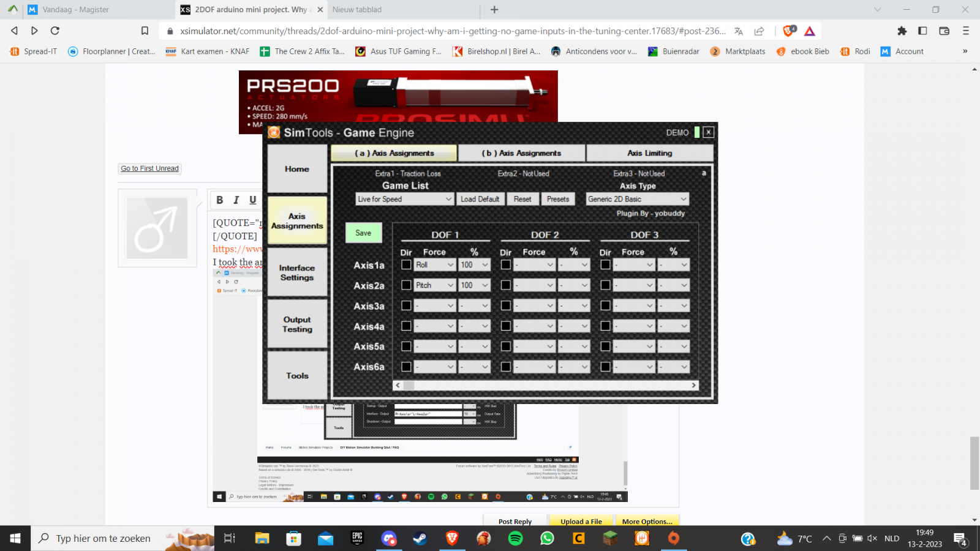Image resolution: width=980 pixels, height=551 pixels.
Task: Toggle Axis2a DOF 2 direction checkbox
Action: (x=505, y=285)
